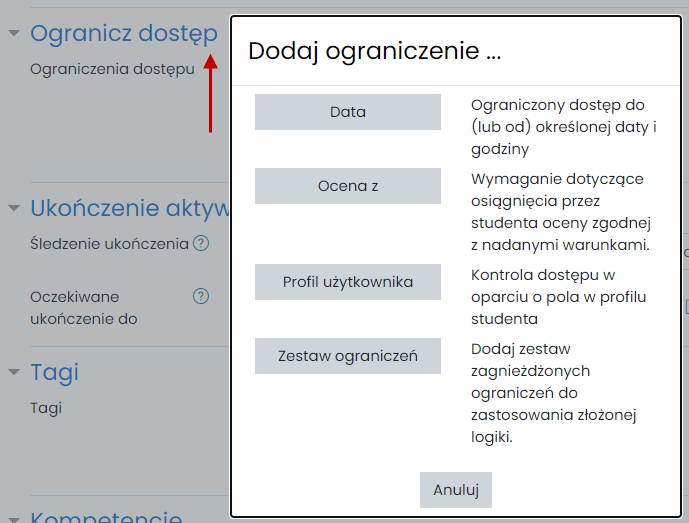Viewport: 689px width, 523px height.
Task: Open the Kompetencje section heading
Action: pos(106,517)
